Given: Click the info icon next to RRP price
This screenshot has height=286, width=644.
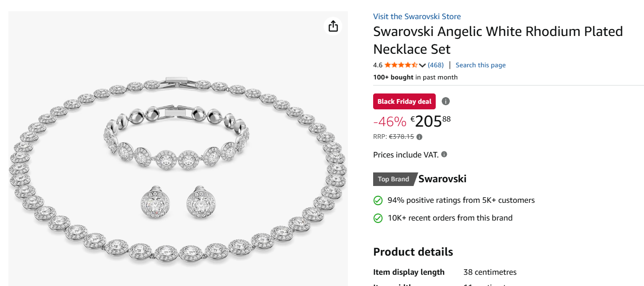Looking at the screenshot, I should pyautogui.click(x=419, y=137).
